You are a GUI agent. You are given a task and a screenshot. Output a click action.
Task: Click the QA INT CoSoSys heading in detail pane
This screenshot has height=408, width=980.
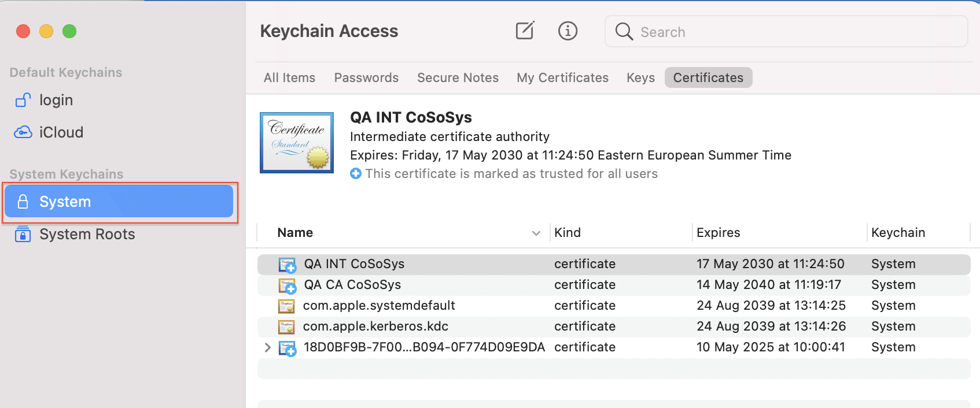(x=411, y=117)
